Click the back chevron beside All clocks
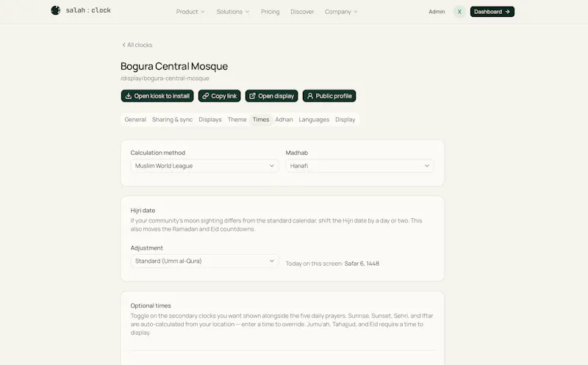Viewport: 588px width, 365px height. pos(123,45)
